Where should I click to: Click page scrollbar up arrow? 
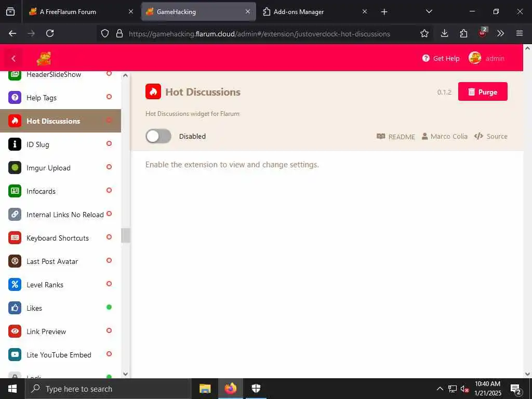tap(528, 48)
